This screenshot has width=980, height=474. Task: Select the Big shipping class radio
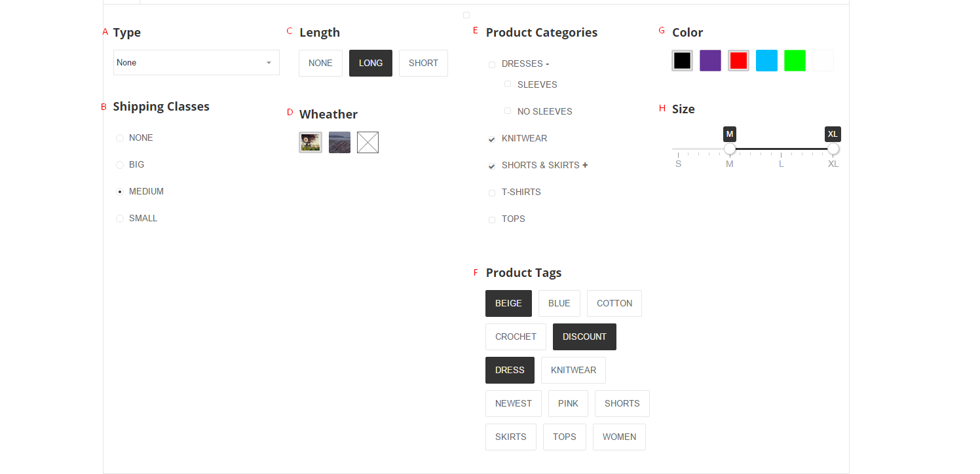pos(120,165)
